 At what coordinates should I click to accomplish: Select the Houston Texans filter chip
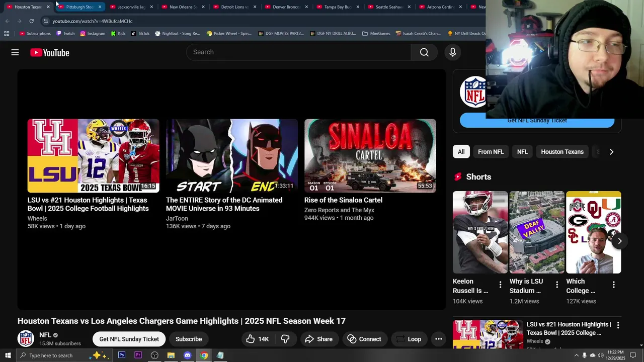562,152
